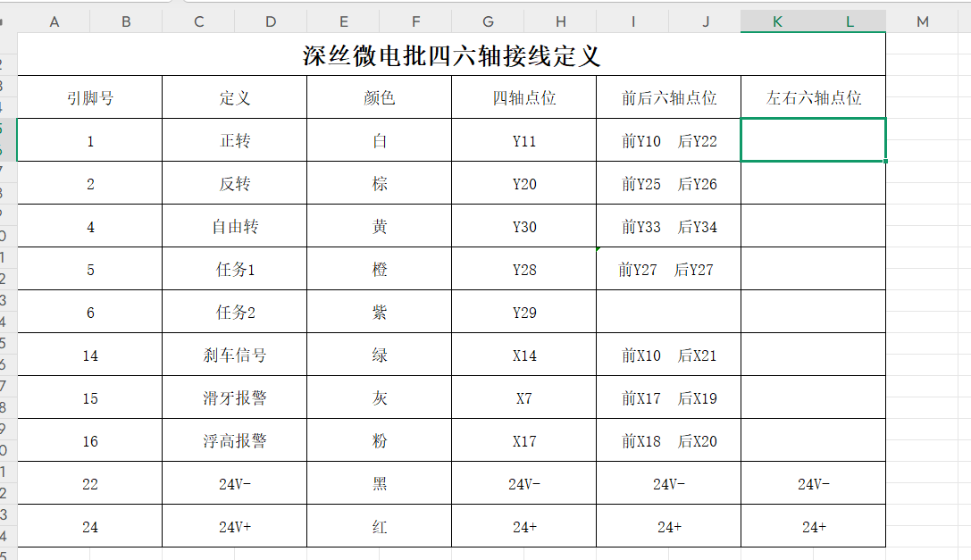Select the 红 color cell
The width and height of the screenshot is (971, 560).
379,526
